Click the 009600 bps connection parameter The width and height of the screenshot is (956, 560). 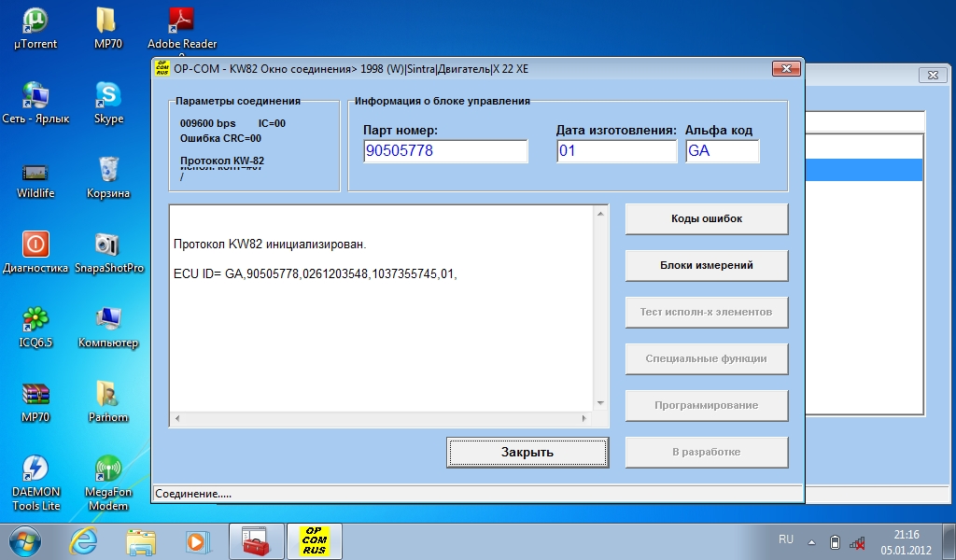[x=208, y=124]
